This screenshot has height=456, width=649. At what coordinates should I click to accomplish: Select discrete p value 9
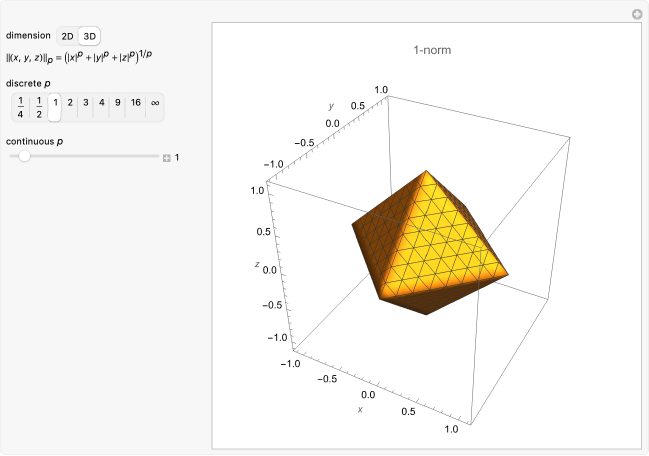[x=118, y=102]
